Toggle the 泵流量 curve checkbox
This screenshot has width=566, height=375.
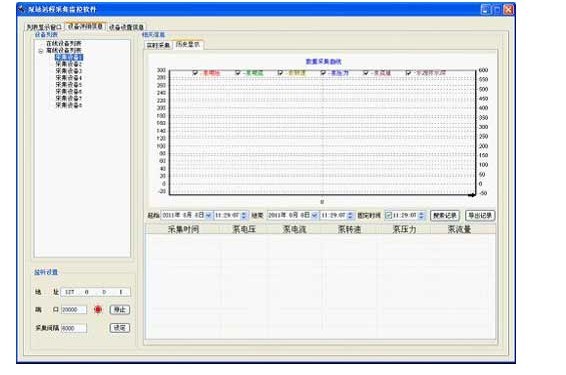click(x=366, y=73)
